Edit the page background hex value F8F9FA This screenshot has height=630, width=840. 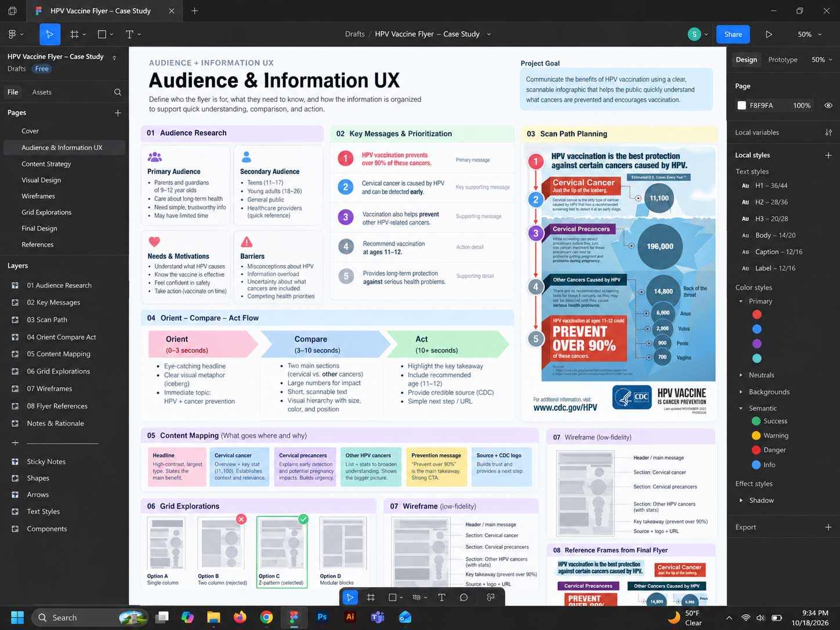click(x=761, y=105)
